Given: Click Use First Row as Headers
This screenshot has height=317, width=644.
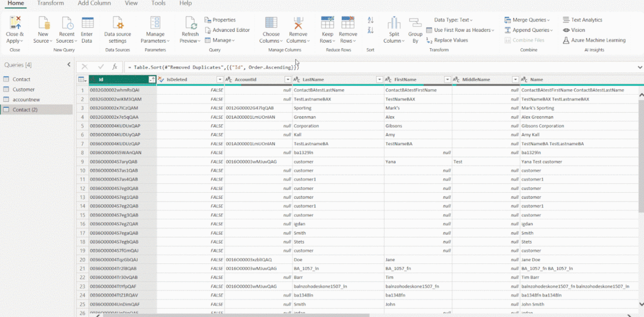Looking at the screenshot, I should point(458,30).
